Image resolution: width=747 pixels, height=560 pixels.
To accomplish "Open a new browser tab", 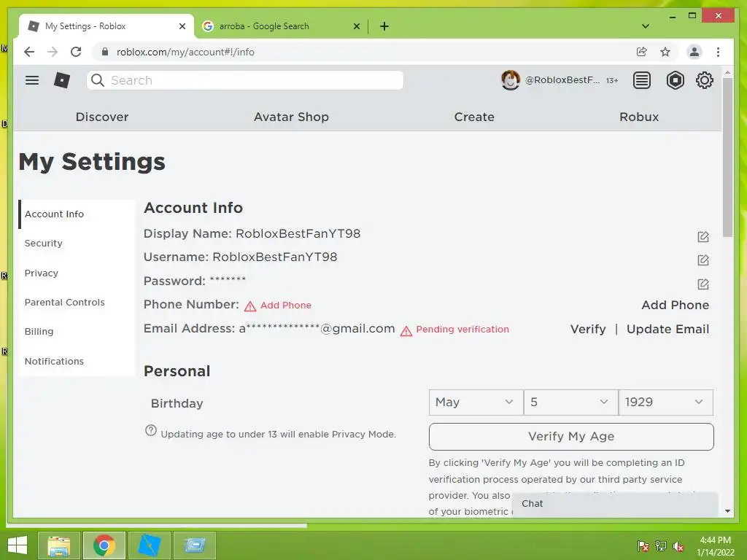I will pyautogui.click(x=384, y=26).
